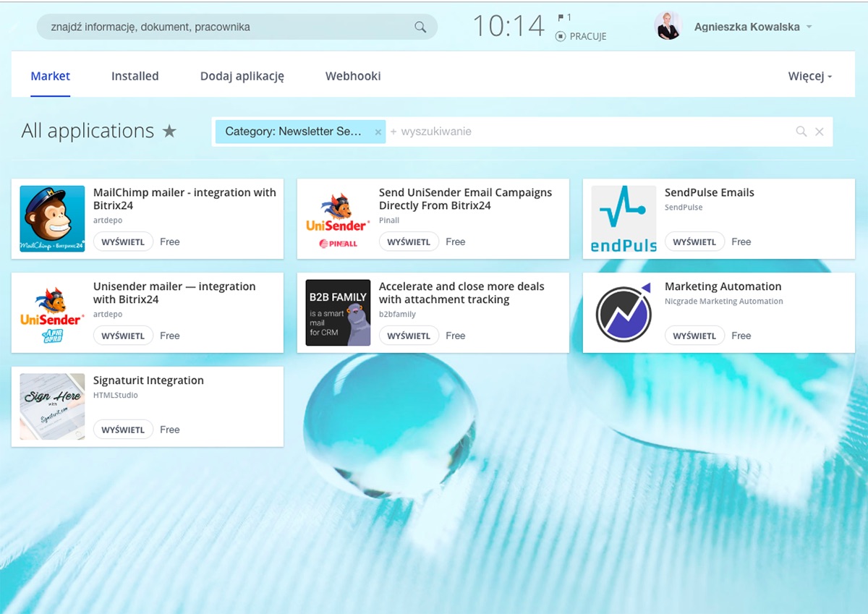868x614 pixels.
Task: Focus the wyszukiwanie filter search field
Action: (x=579, y=132)
